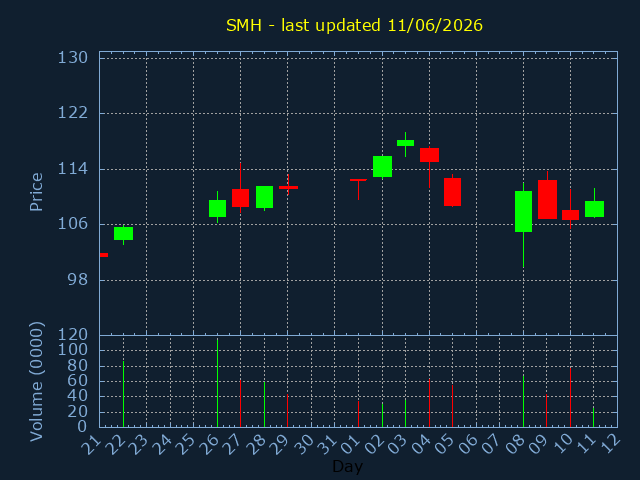The height and width of the screenshot is (480, 640).
Task: Click the tallest green volume bar, day 26
Action: click(x=218, y=382)
